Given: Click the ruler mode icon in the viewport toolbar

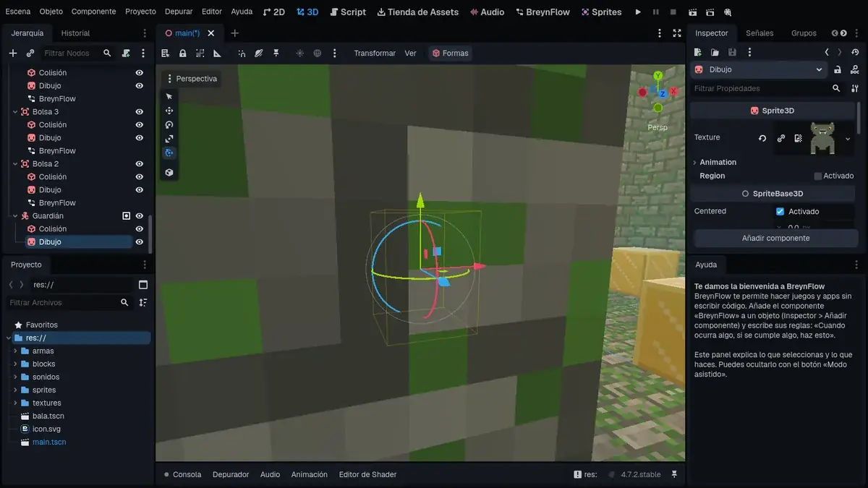Looking at the screenshot, I should (x=217, y=53).
